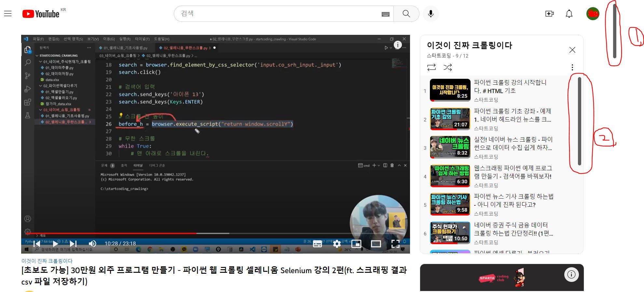The height and width of the screenshot is (292, 644).
Task: Click the 10:28 / 23:18 time display
Action: [x=120, y=243]
